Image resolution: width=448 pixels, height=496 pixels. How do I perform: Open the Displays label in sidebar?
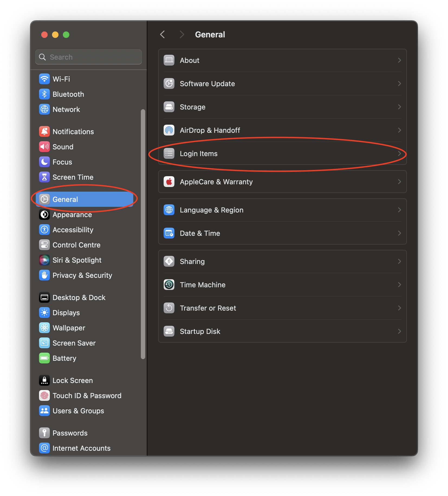(66, 313)
